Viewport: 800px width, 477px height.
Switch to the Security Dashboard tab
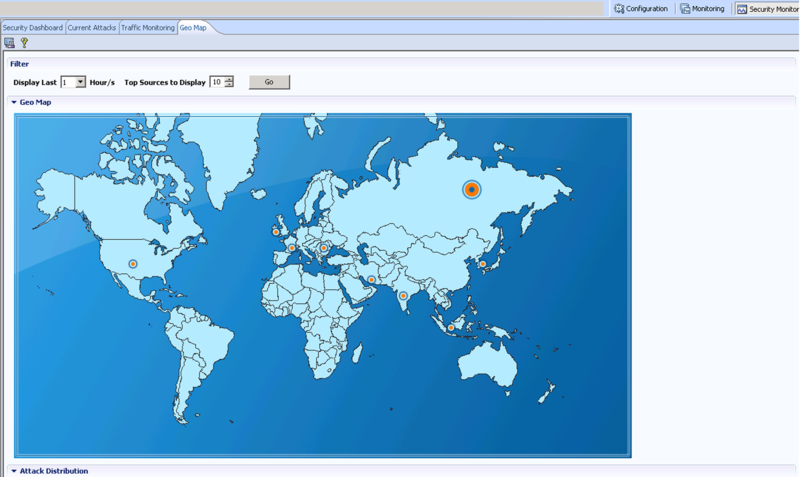tap(33, 28)
